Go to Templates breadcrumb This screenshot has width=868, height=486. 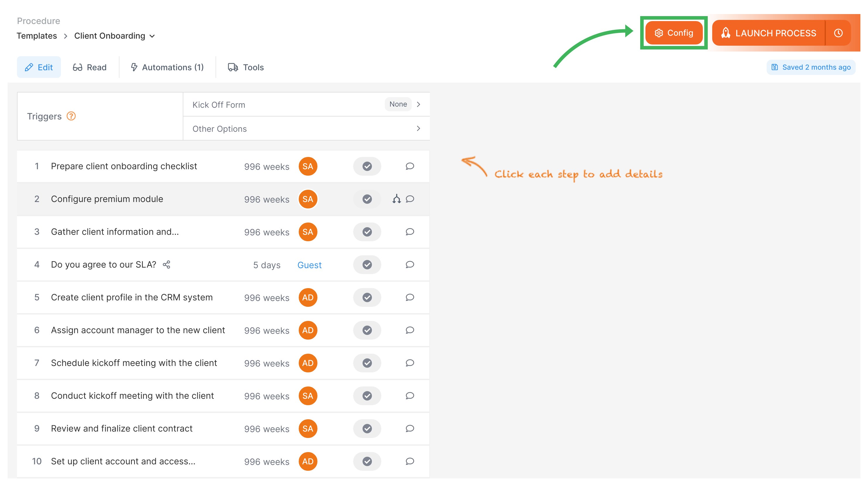(x=37, y=36)
